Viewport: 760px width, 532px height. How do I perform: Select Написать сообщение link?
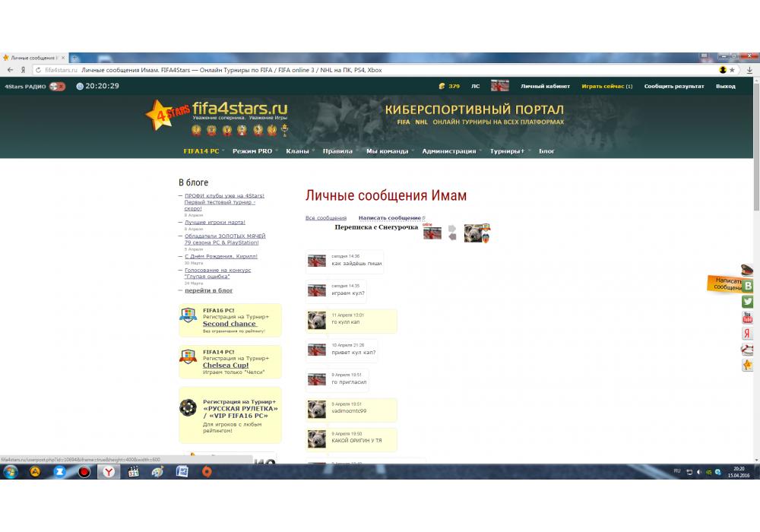(390, 218)
